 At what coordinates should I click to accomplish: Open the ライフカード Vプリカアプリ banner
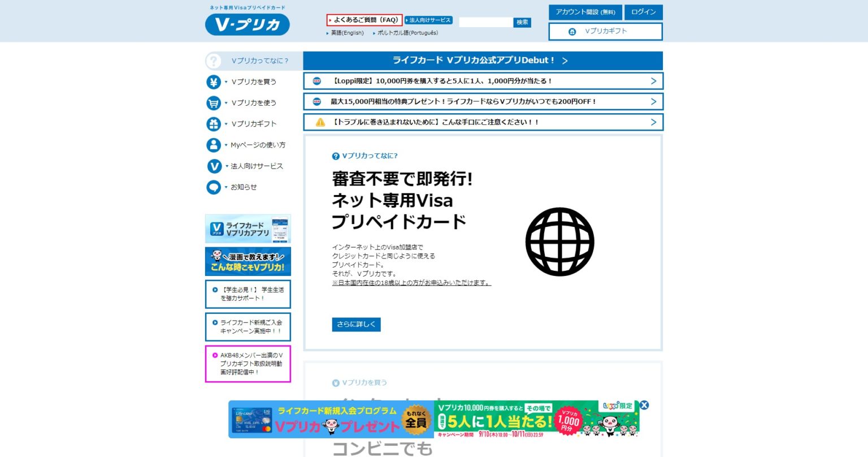point(248,228)
